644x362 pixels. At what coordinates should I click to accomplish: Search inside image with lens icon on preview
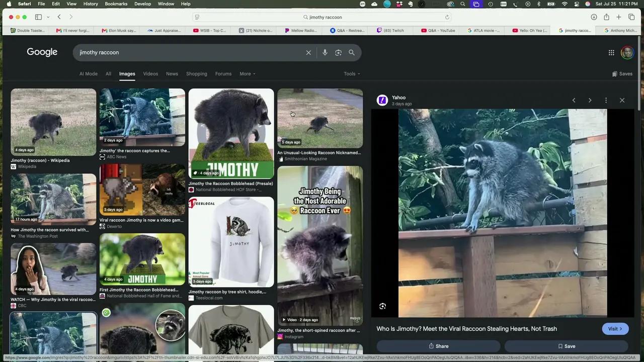coord(382,306)
